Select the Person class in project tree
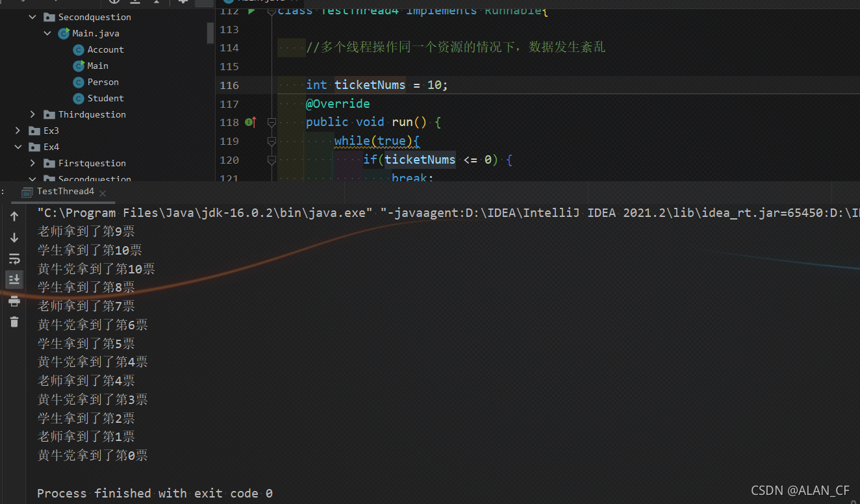This screenshot has width=860, height=504. click(x=103, y=82)
